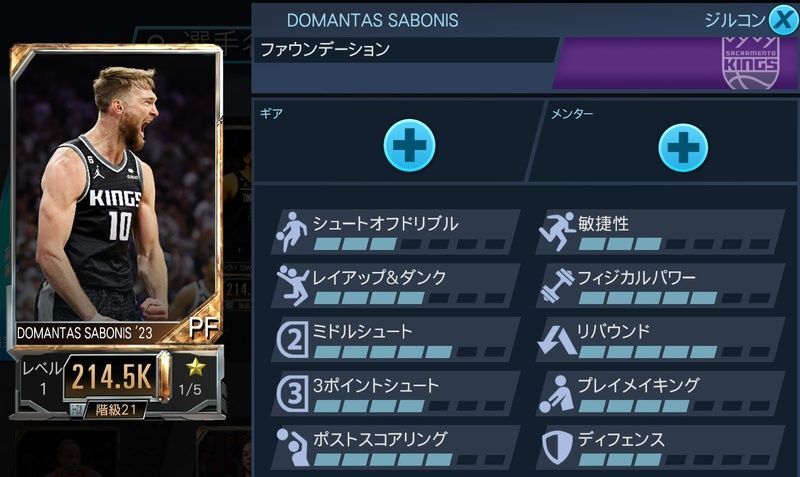Select the プレイメイキング playmaker icon
This screenshot has height=477, width=800.
(557, 394)
